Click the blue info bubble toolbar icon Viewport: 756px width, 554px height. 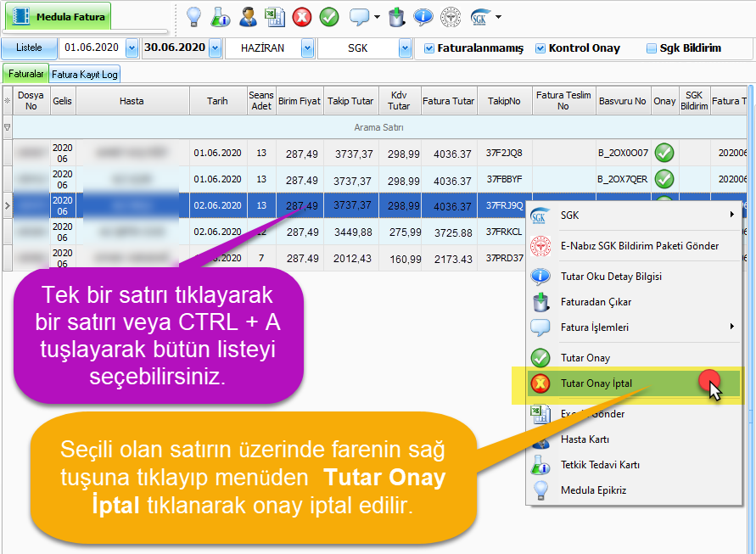(x=423, y=17)
